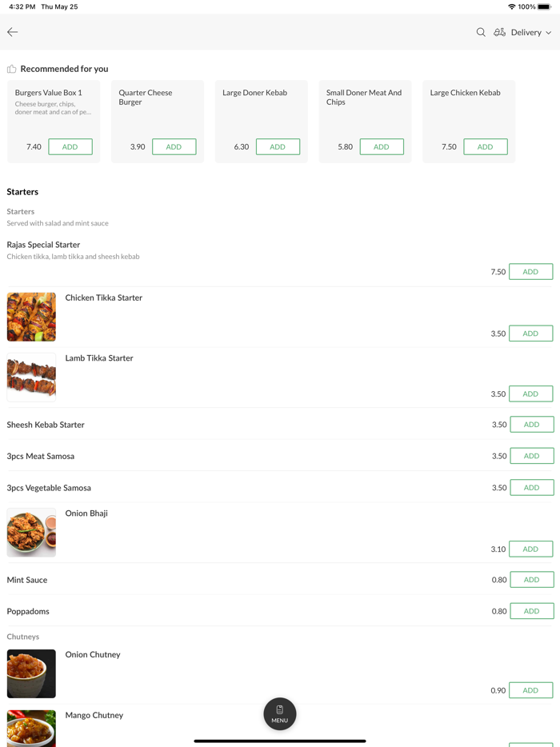This screenshot has height=747, width=560.
Task: View the Mango Chutney thumbnail
Action: pyautogui.click(x=30, y=729)
